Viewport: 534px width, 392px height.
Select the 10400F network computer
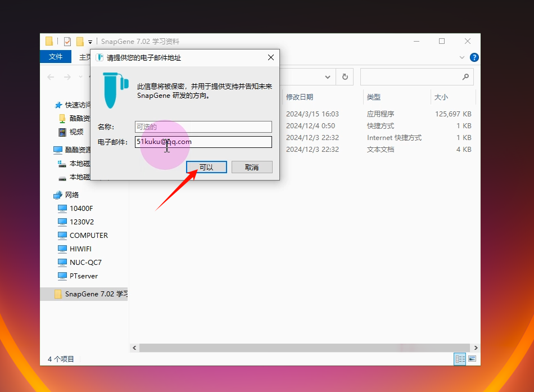[x=81, y=208]
